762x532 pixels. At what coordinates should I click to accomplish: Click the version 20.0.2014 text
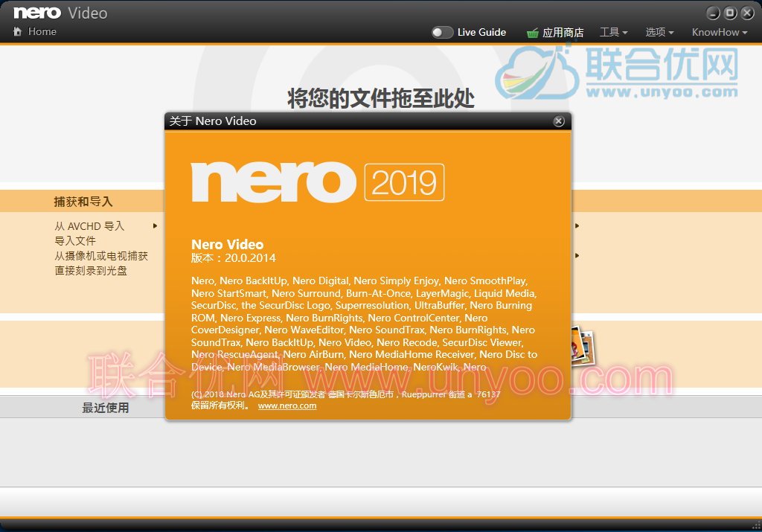click(x=233, y=258)
